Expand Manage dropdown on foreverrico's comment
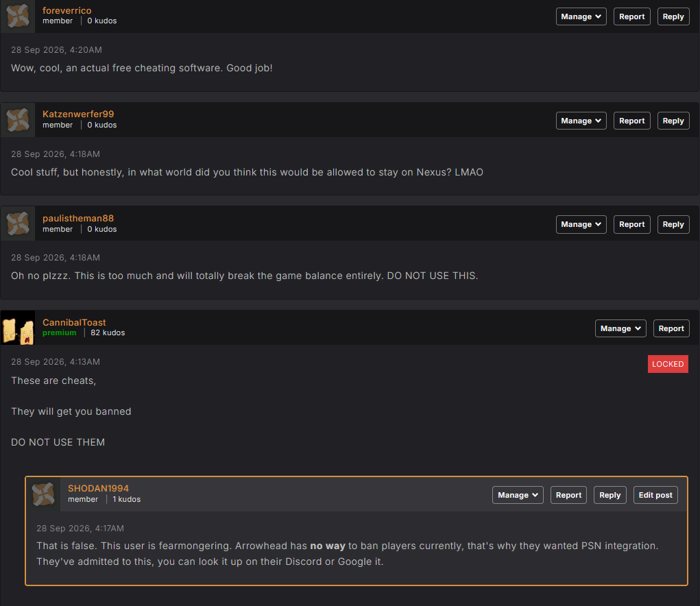The height and width of the screenshot is (606, 700). pos(581,16)
